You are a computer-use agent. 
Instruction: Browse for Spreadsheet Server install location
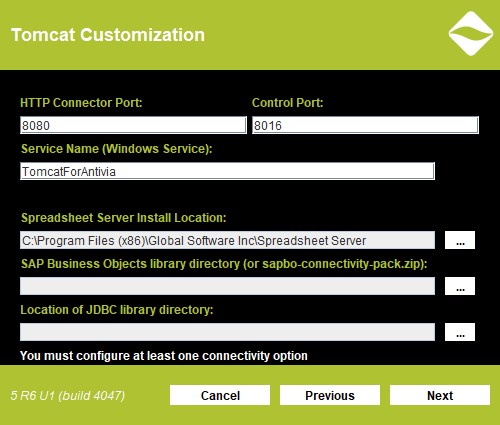[x=460, y=240]
